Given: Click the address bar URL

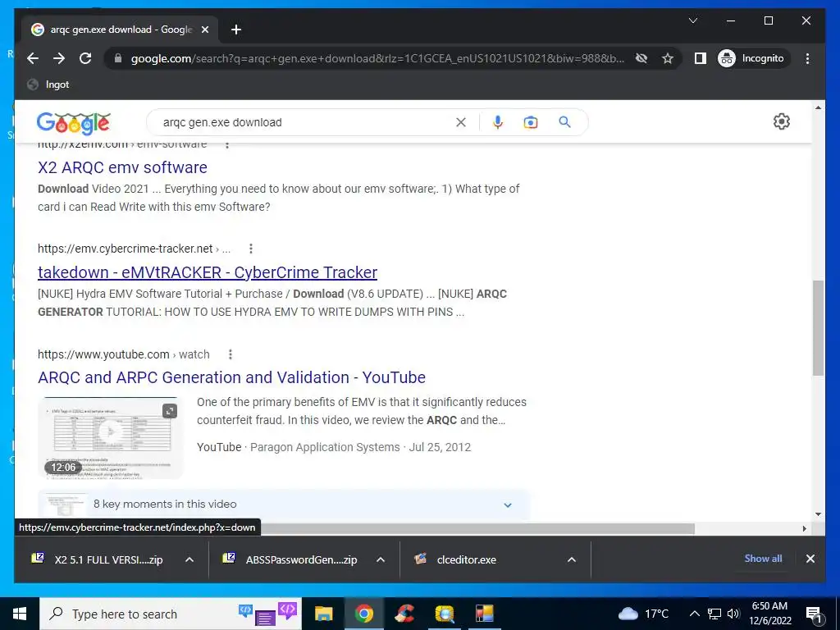Looking at the screenshot, I should click(x=377, y=58).
